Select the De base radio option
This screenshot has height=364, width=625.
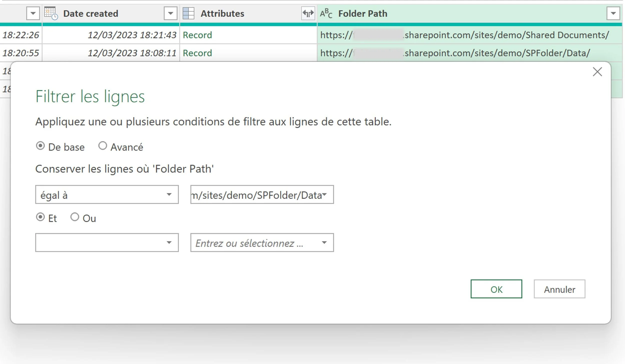[40, 146]
